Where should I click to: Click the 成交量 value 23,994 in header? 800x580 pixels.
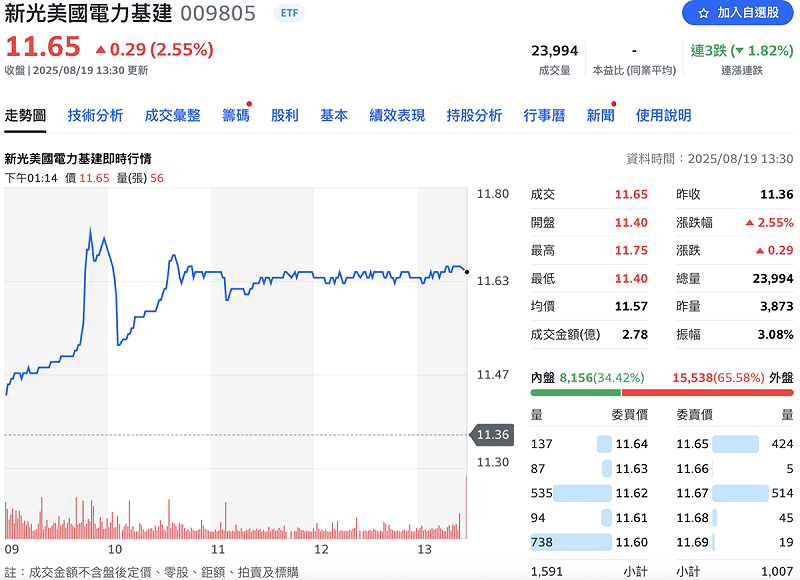click(555, 51)
